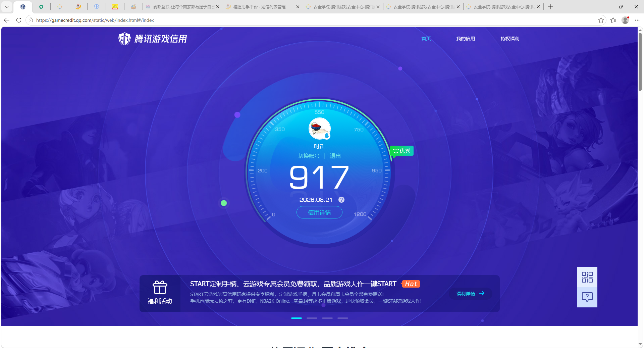Viewport: 644px width, 349px height.
Task: Click the 优秀 rating badge
Action: [x=402, y=151]
